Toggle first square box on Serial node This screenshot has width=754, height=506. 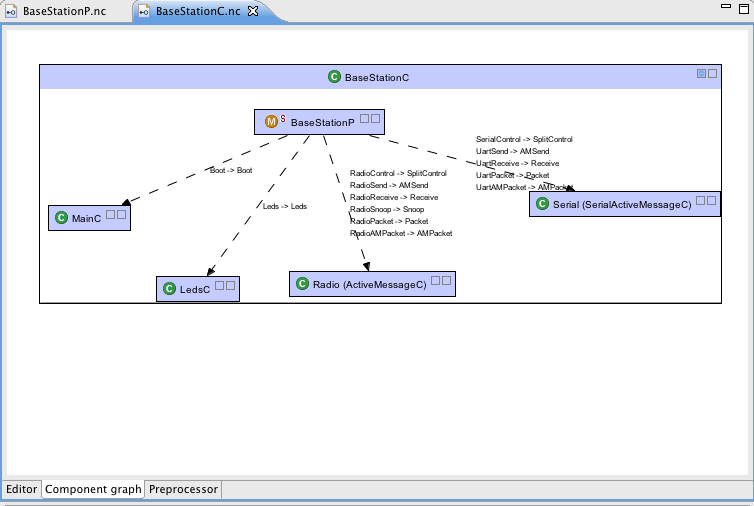(701, 200)
